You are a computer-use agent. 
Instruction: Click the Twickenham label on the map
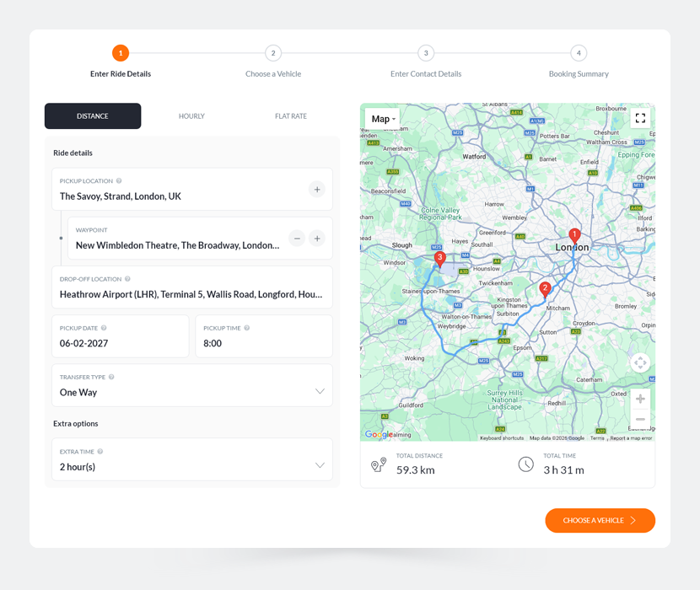coord(496,283)
